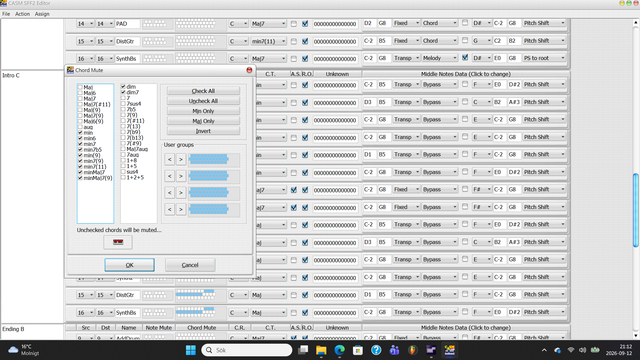Open the Assign menu

click(42, 14)
